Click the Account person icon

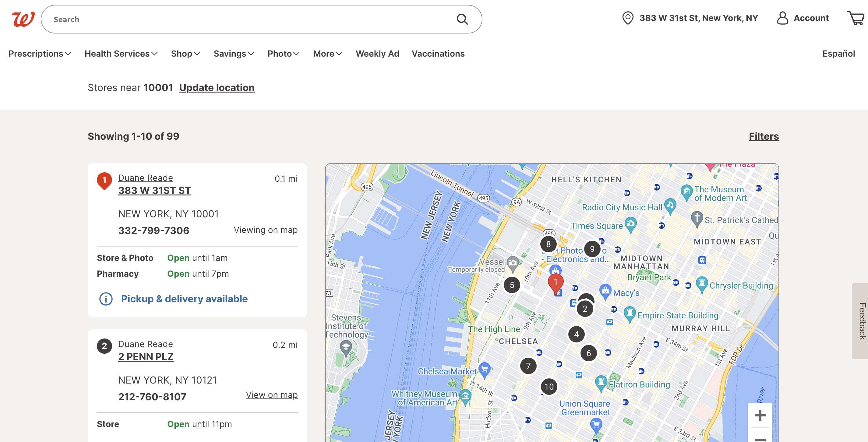782,18
